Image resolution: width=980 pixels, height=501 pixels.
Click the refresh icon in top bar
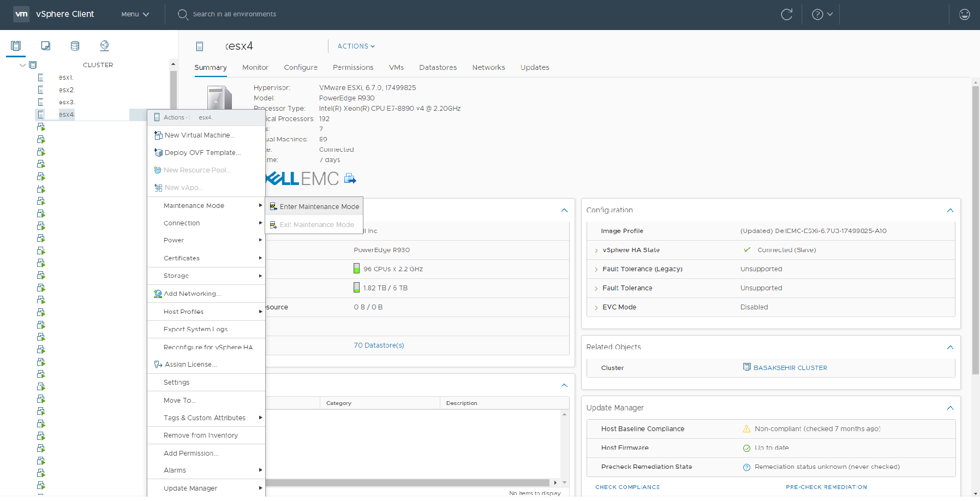[786, 14]
